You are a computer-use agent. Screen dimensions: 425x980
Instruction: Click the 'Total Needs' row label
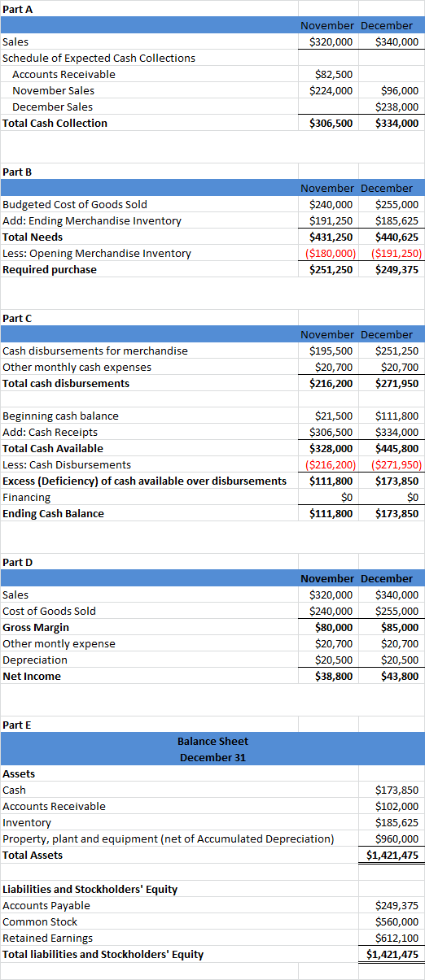[33, 237]
